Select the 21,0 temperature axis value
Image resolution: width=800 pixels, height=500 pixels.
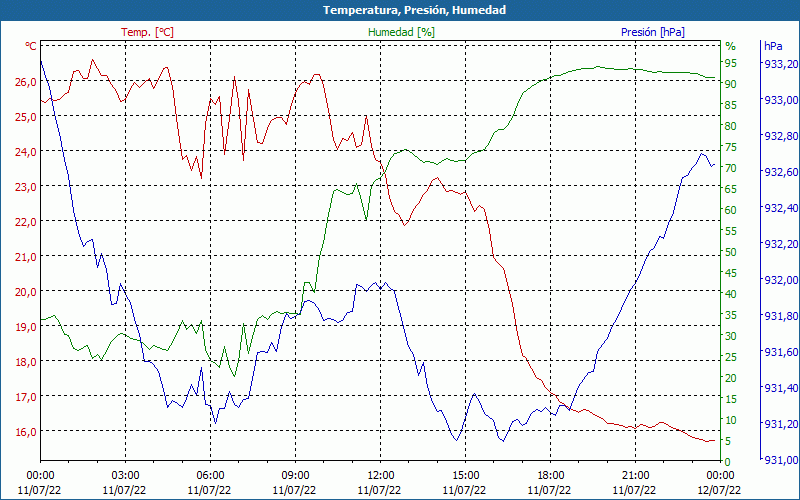click(26, 257)
